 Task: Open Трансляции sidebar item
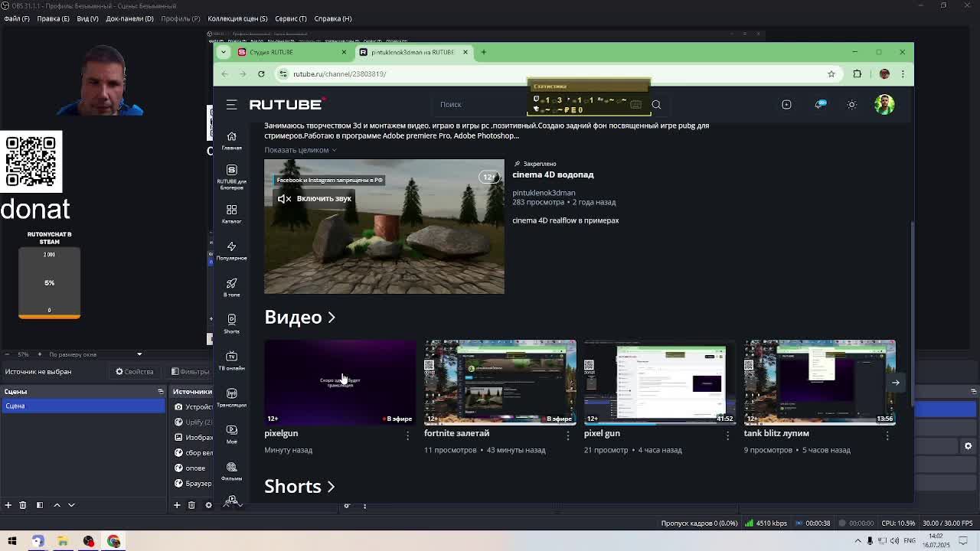coord(231,397)
